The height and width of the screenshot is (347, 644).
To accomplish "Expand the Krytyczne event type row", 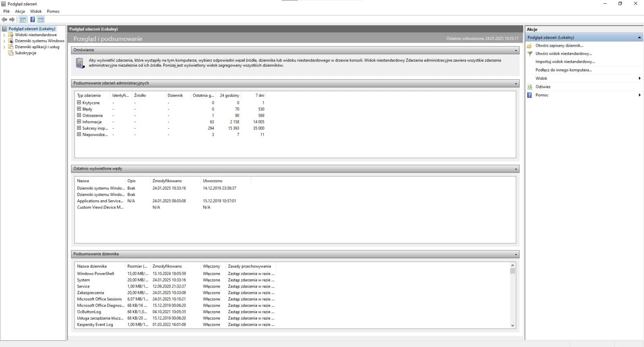I will pyautogui.click(x=79, y=103).
